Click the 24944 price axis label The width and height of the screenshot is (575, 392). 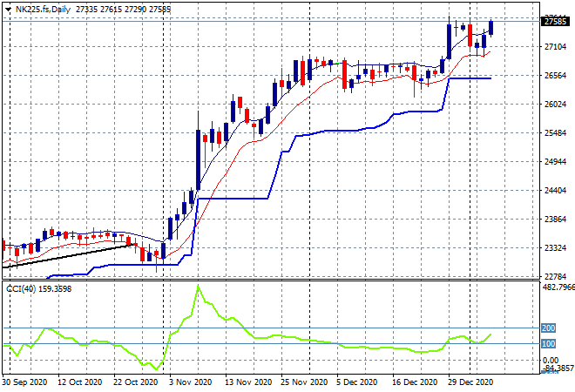tap(556, 162)
